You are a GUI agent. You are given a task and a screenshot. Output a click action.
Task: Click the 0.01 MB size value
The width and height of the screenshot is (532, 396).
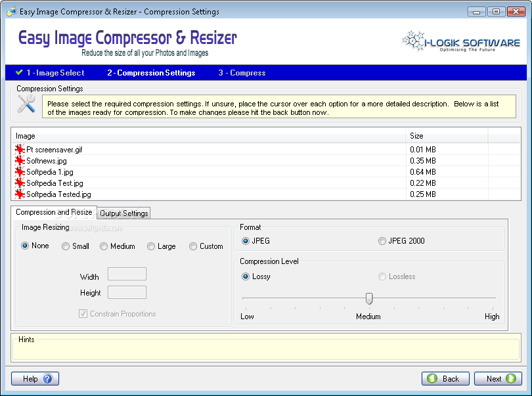coord(423,150)
